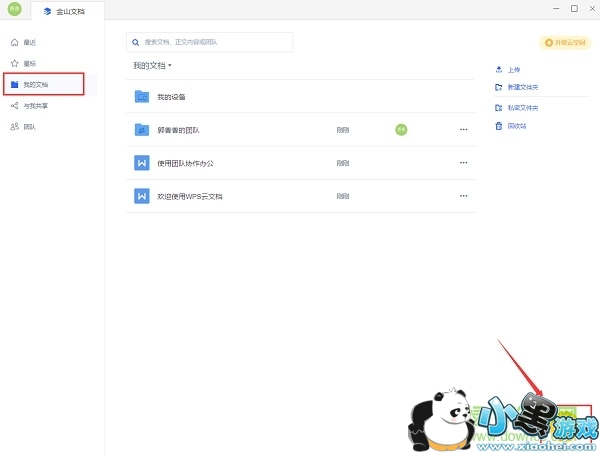Open the 使用团队协作办公 document
600x455 pixels.
coord(301,163)
